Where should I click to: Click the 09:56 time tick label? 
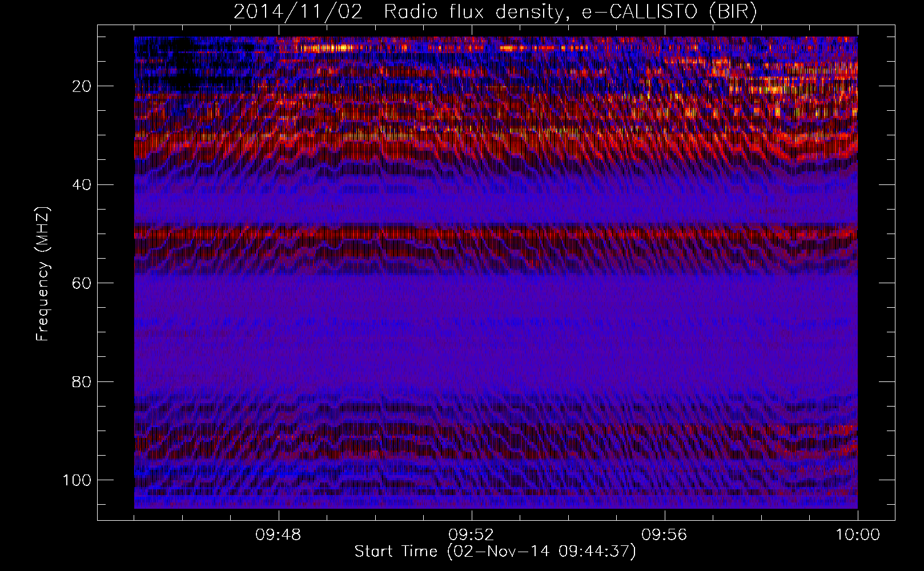pyautogui.click(x=665, y=535)
